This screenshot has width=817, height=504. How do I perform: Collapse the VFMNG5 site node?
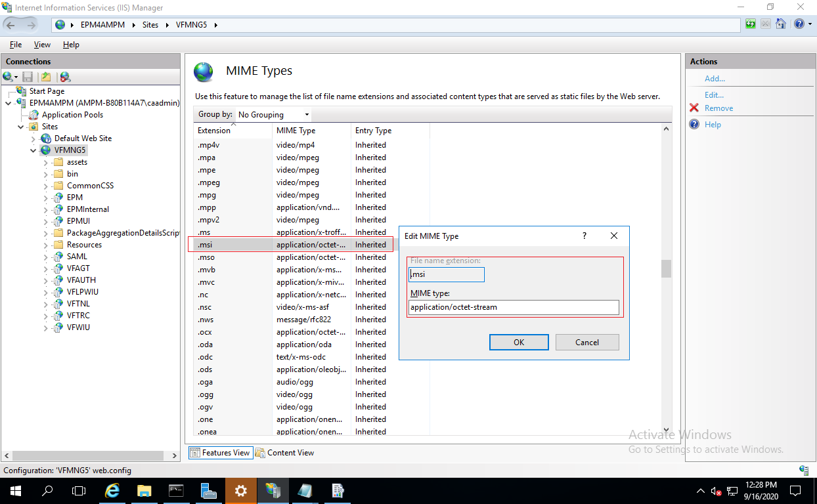33,150
